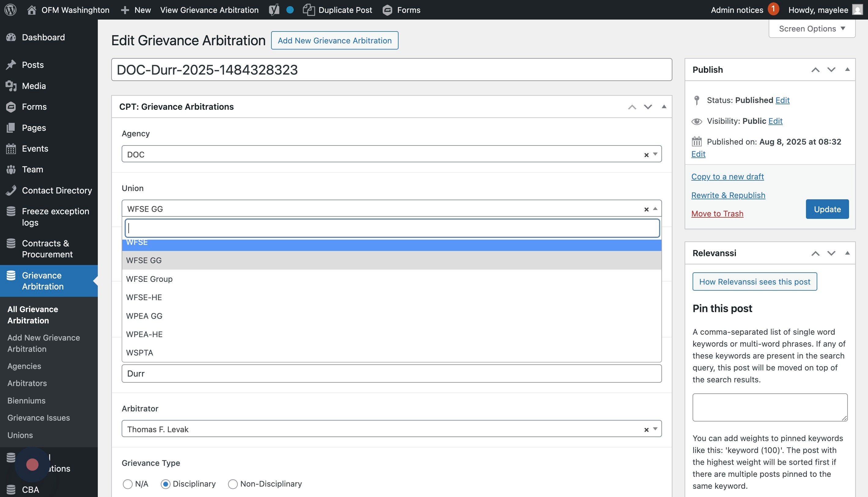Open the Arbitrators submenu item
The width and height of the screenshot is (868, 497).
(x=27, y=383)
